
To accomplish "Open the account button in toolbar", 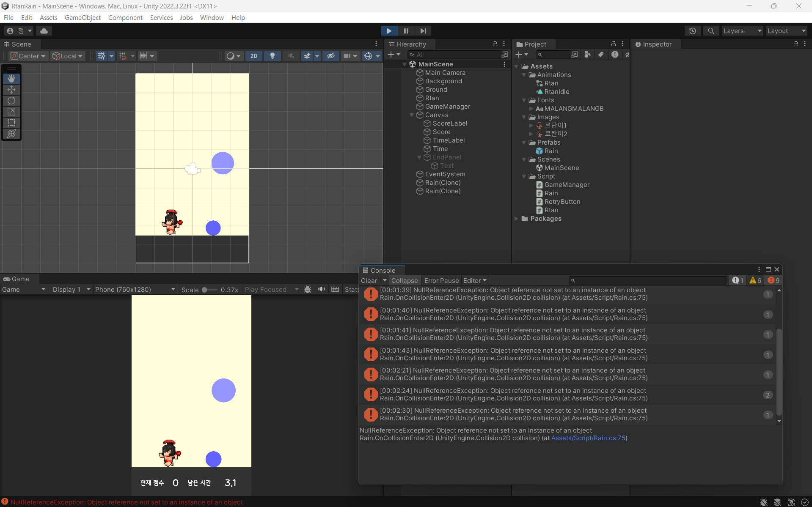I will point(19,31).
